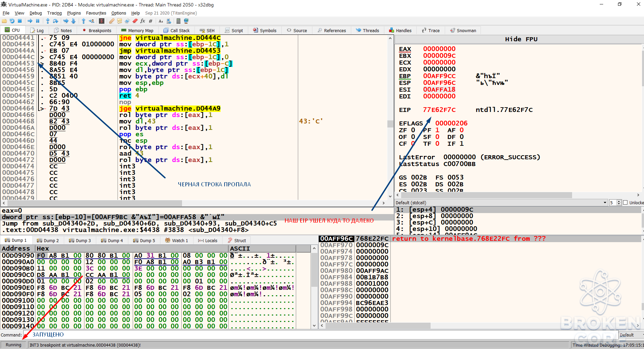
Task: Click the EIP register value 77E62F7C
Action: pyautogui.click(x=439, y=110)
